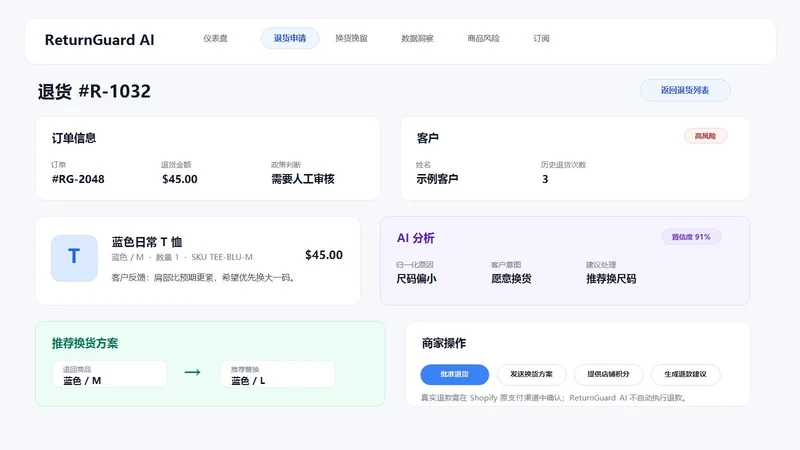Image resolution: width=800 pixels, height=450 pixels.
Task: Click the ReturnGuard AI logo
Action: coord(99,40)
